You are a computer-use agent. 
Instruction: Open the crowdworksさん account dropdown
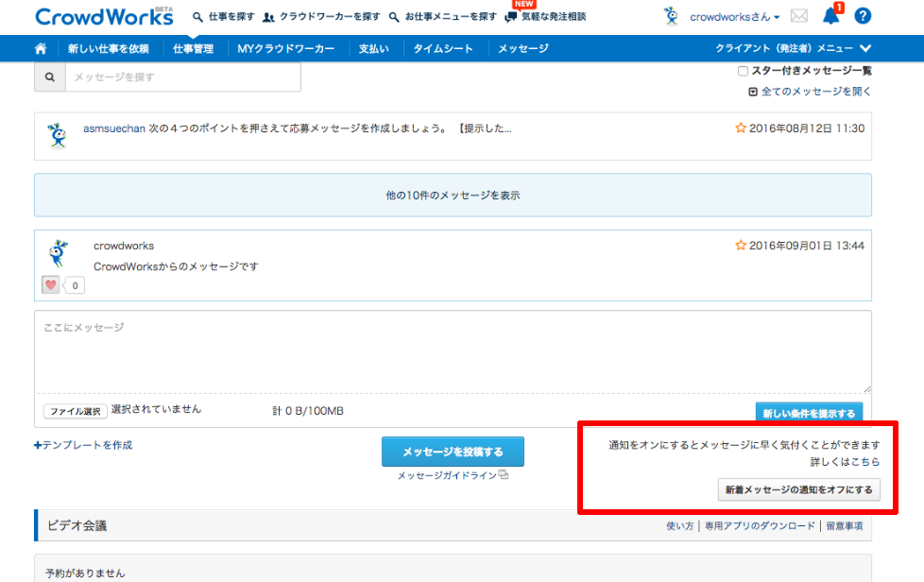734,17
